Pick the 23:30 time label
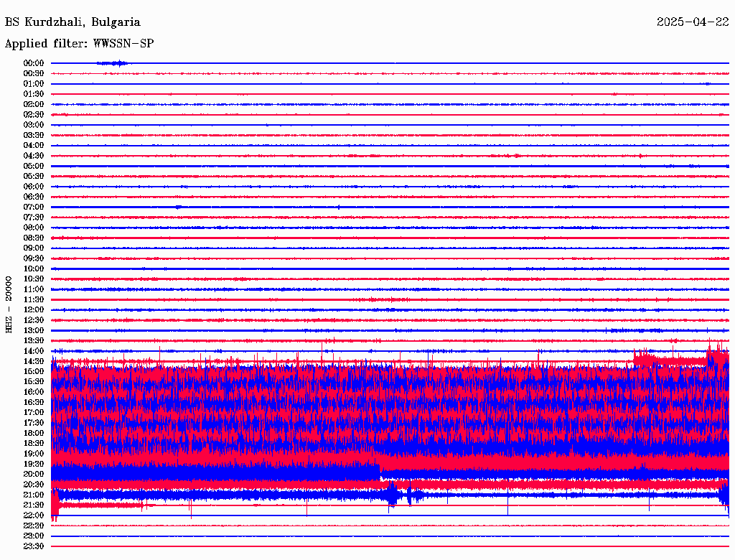This screenshot has height=560, width=735. pyautogui.click(x=34, y=546)
